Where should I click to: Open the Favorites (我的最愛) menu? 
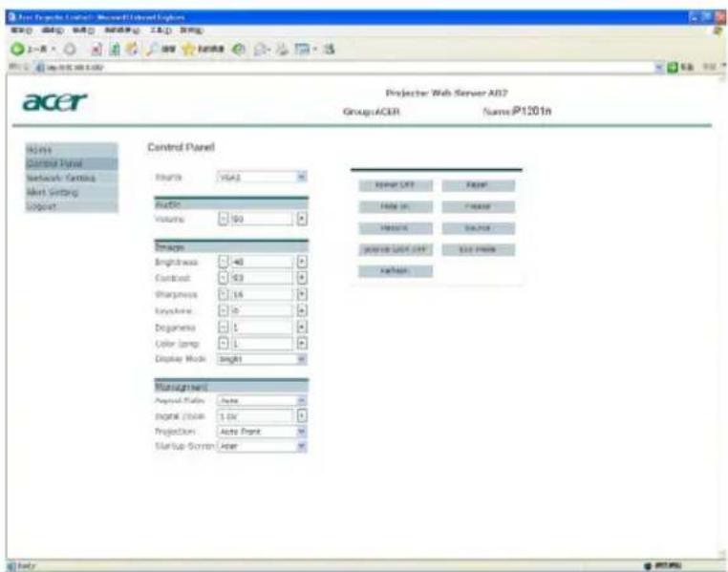121,31
